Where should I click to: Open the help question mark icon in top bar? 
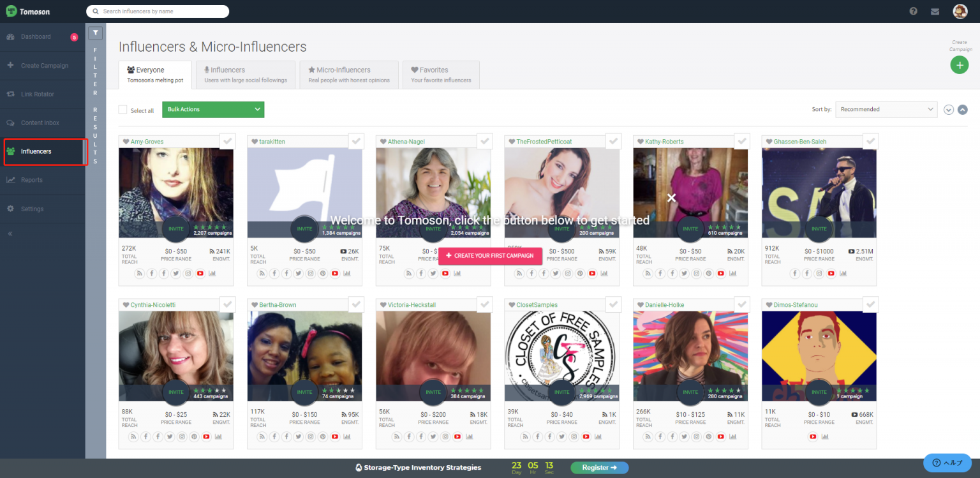[x=914, y=11]
